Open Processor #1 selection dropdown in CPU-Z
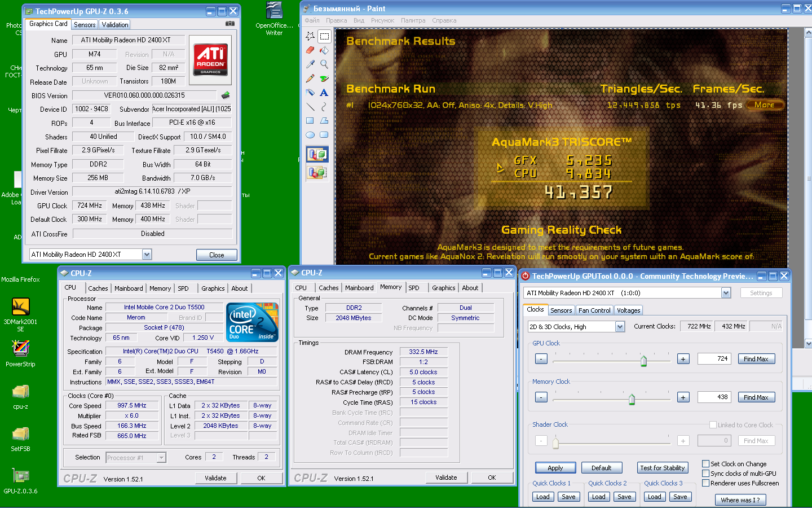The width and height of the screenshot is (812, 508). click(x=161, y=458)
